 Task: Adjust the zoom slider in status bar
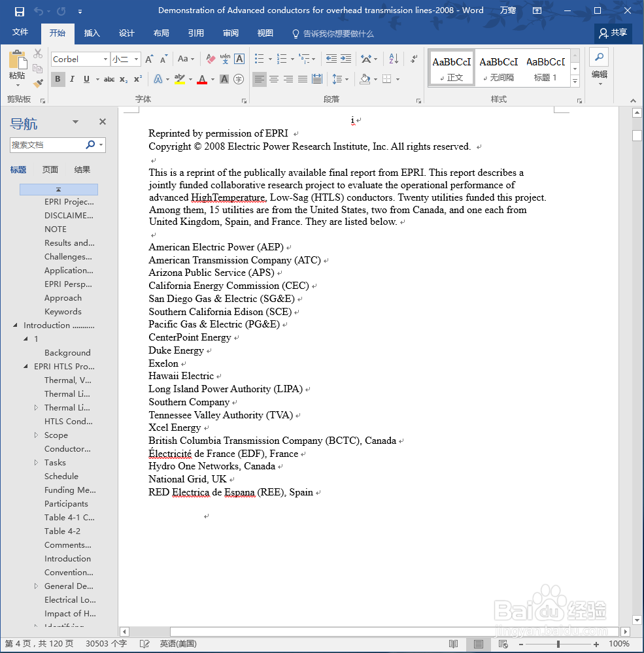click(x=558, y=644)
